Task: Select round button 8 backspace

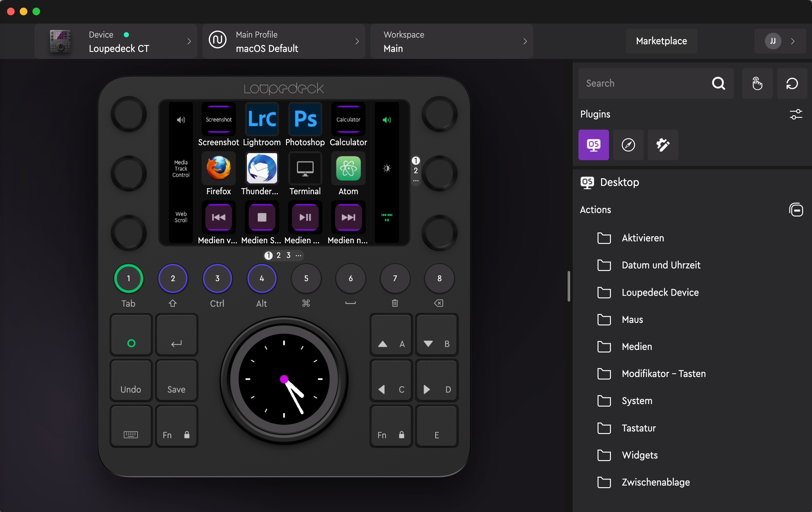Action: click(x=439, y=278)
